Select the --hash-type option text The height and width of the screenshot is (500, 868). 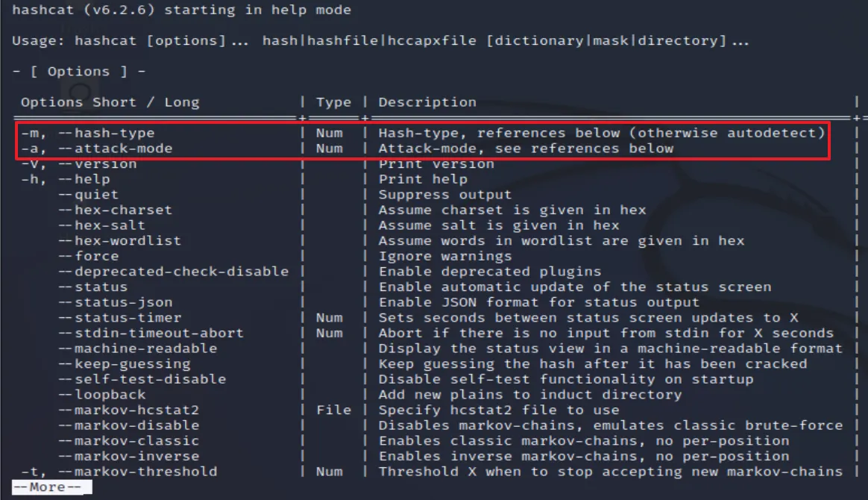tap(107, 133)
